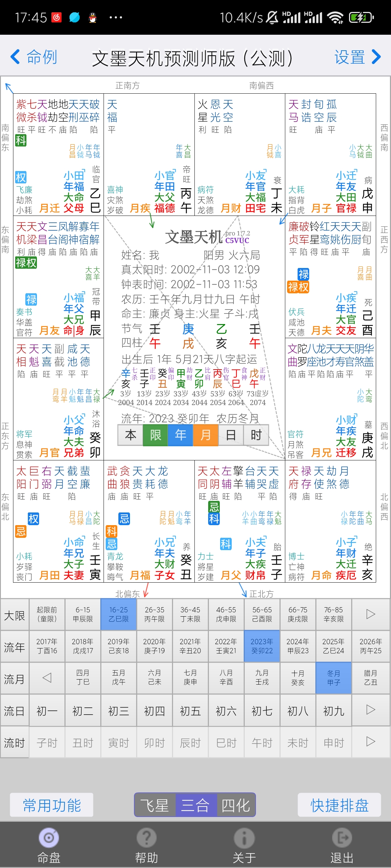Open the 帮助 help icon

(x=147, y=838)
